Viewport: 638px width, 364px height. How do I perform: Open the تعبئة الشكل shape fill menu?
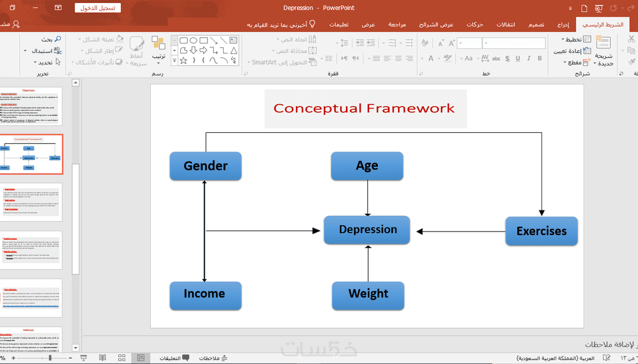click(x=101, y=39)
